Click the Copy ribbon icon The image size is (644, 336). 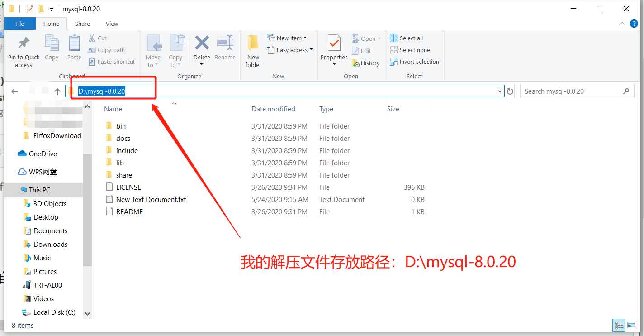pos(52,43)
